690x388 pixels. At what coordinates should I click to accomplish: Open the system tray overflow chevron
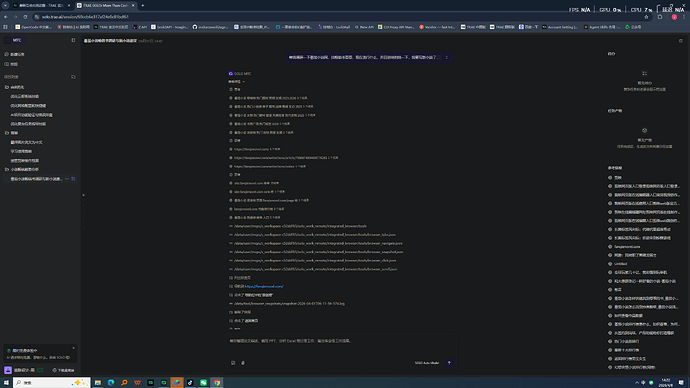click(636, 382)
